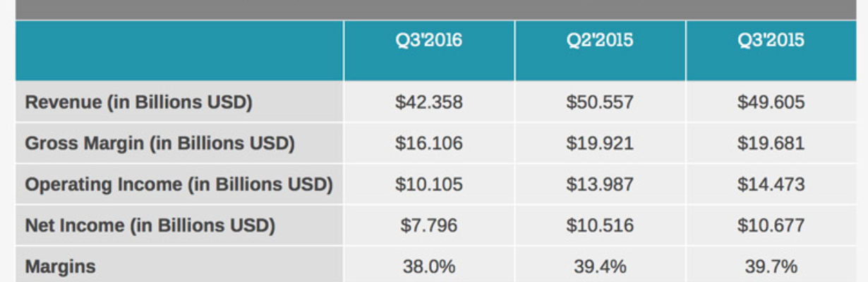The height and width of the screenshot is (282, 868).
Task: Select the $16.106 gross margin cell
Action: tap(429, 143)
